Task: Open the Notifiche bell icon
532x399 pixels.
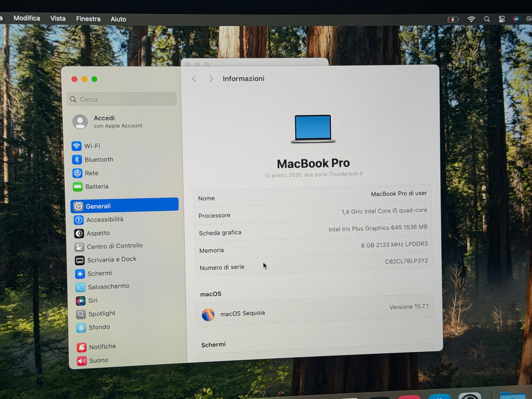Action: pos(82,347)
